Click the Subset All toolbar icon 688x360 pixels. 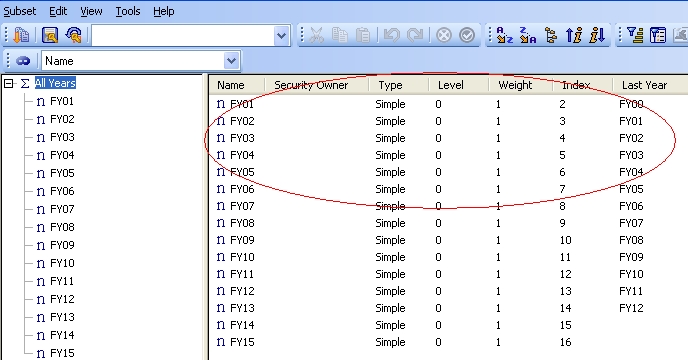pos(21,35)
